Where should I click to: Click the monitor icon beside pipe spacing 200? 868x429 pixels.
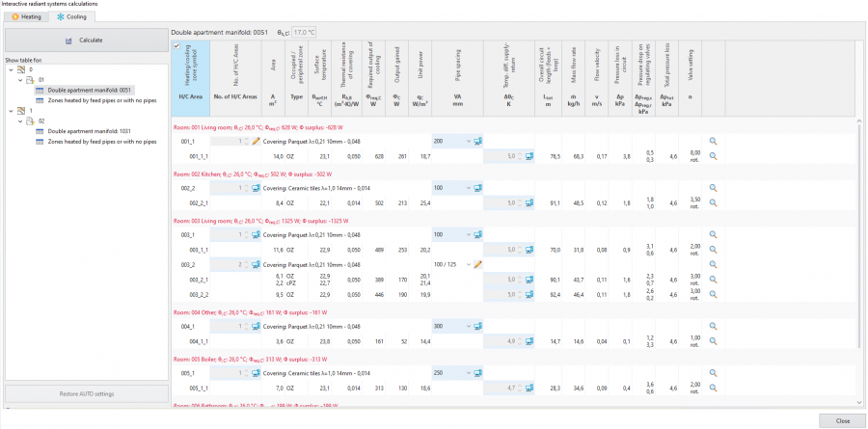pyautogui.click(x=477, y=141)
